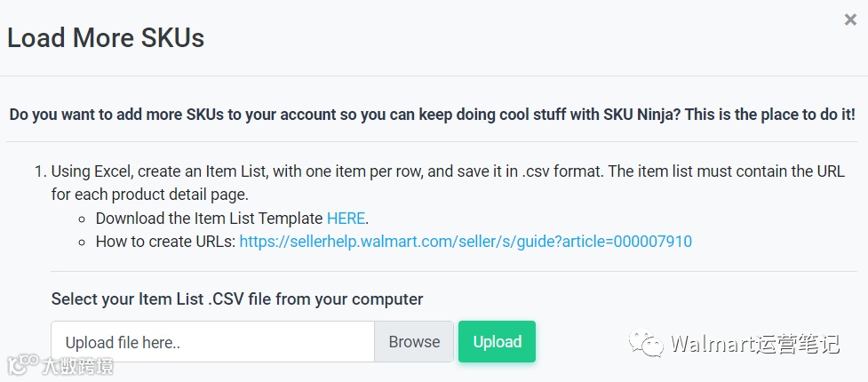Viewport: 868px width, 382px height.
Task: Click the WeChat logo icon watermark
Action: (646, 344)
